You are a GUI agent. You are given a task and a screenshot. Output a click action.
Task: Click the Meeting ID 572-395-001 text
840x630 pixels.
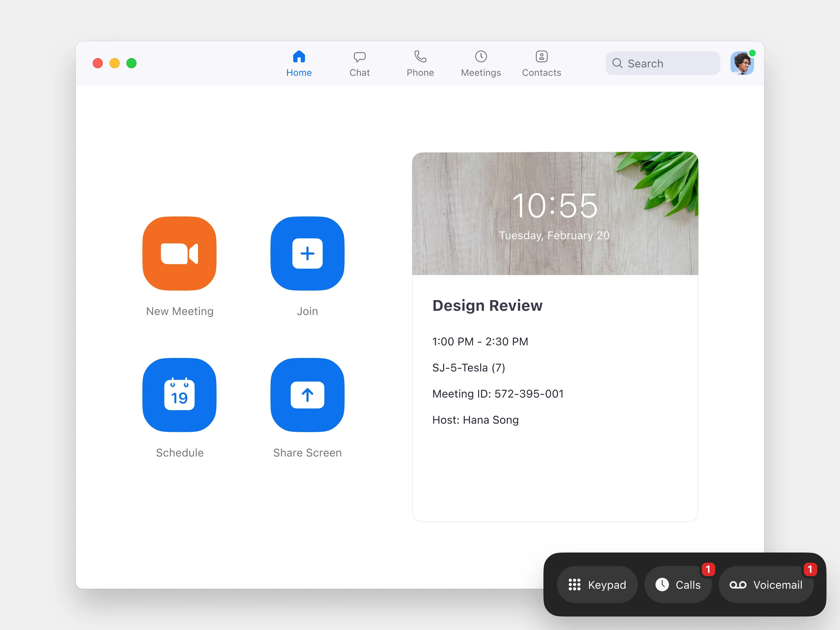(x=497, y=394)
